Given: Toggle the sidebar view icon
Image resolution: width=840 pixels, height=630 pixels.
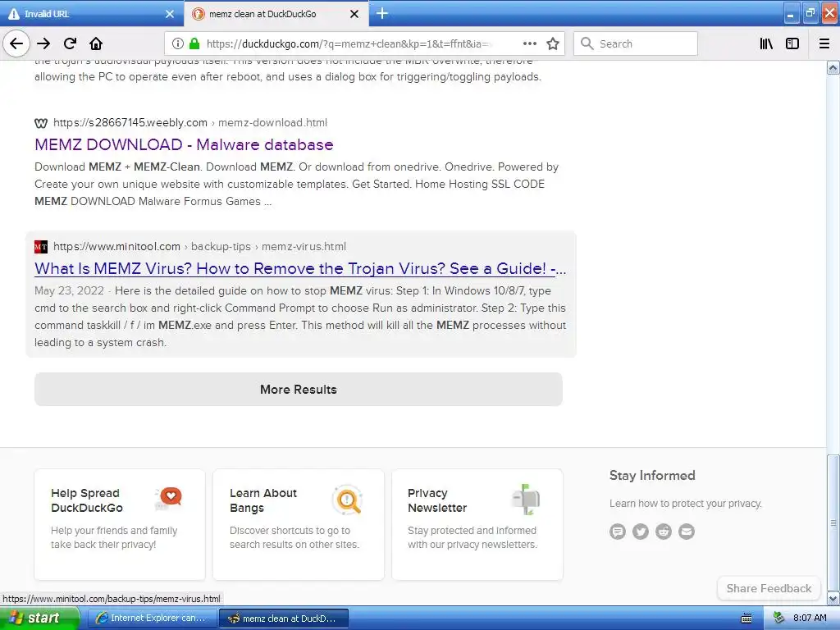Looking at the screenshot, I should click(x=792, y=44).
